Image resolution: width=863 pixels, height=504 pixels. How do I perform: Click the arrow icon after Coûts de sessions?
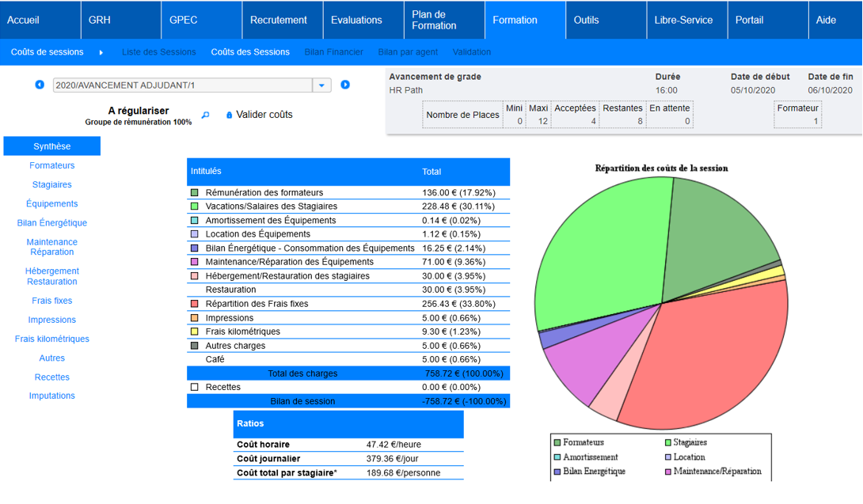(x=101, y=52)
